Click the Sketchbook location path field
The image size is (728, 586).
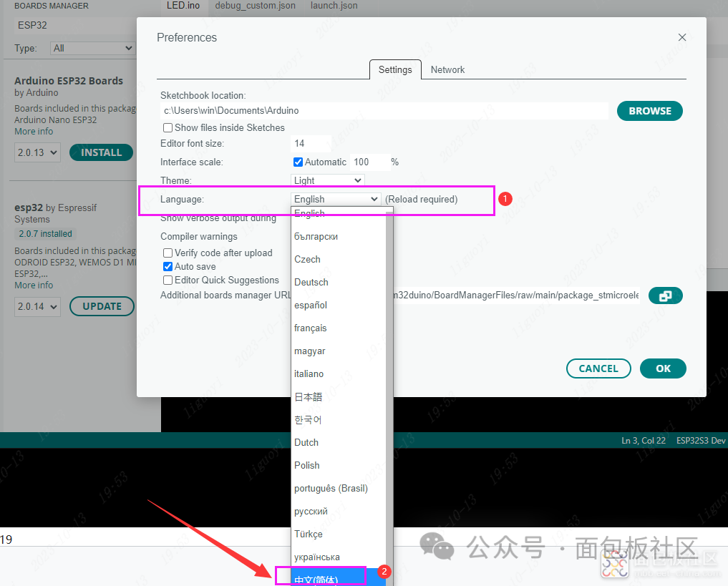point(384,110)
